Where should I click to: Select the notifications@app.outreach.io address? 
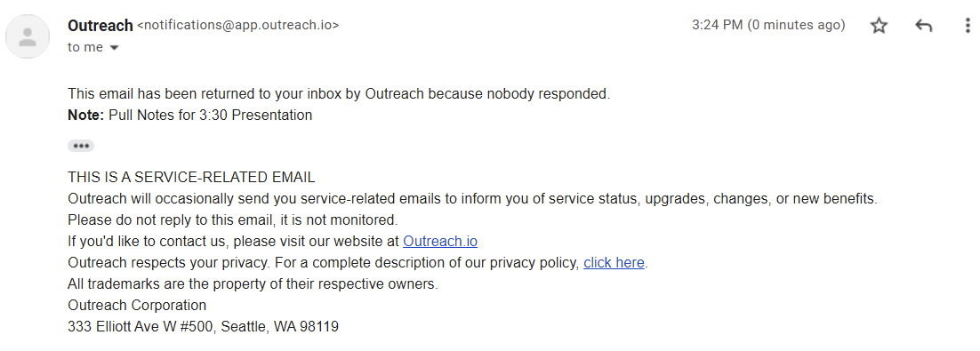pos(237,26)
